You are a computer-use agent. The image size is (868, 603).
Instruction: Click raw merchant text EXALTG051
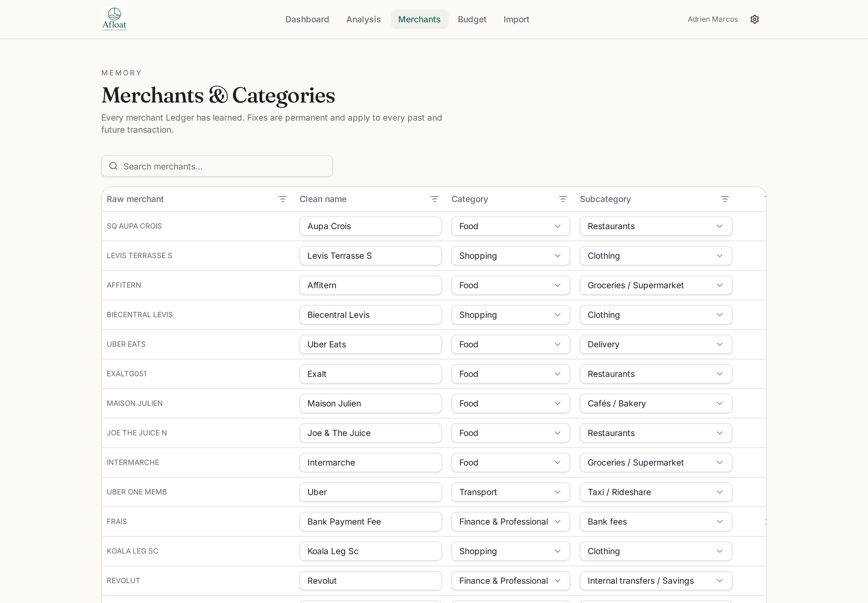click(127, 374)
